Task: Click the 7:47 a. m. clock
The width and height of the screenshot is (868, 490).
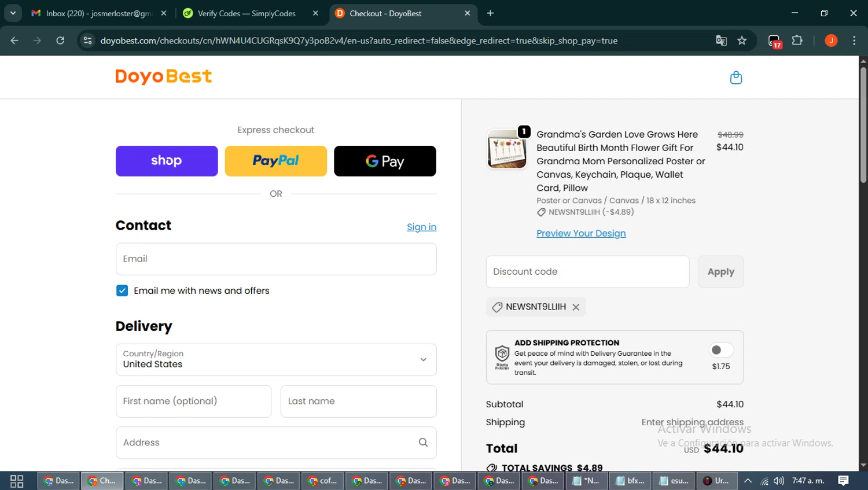Action: (808, 481)
